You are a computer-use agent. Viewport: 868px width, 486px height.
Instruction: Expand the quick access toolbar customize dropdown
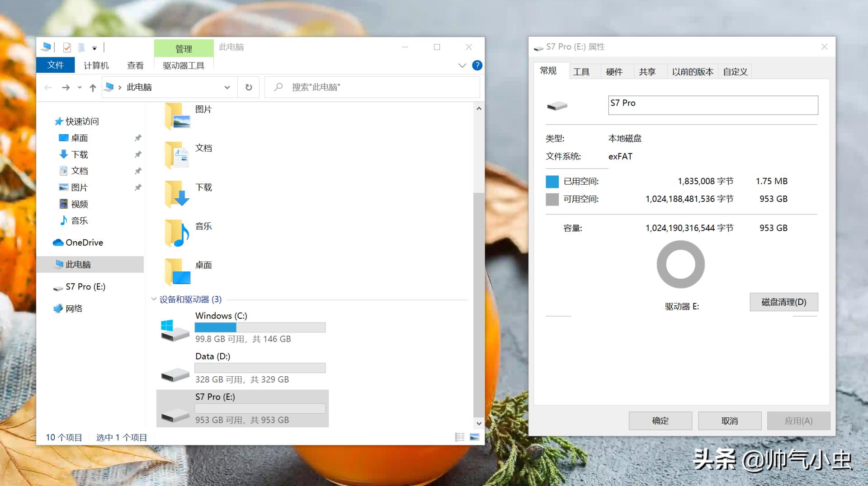point(94,47)
